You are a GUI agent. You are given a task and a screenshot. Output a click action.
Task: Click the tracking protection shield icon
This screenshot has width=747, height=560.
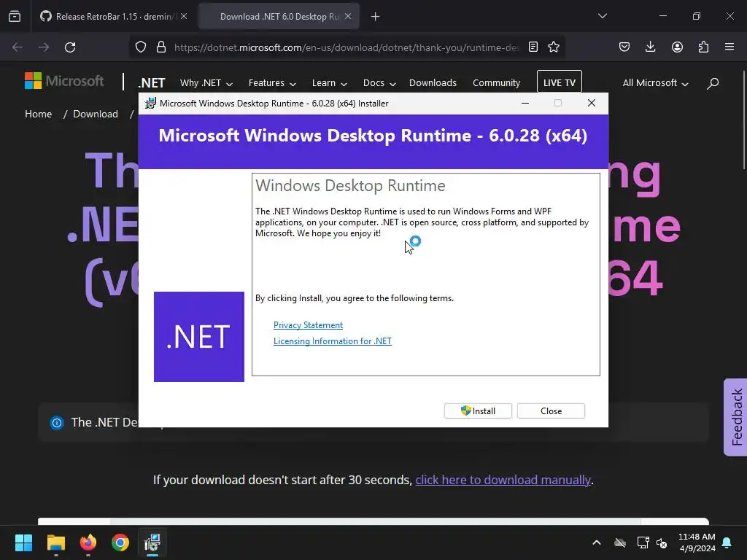[x=141, y=47]
